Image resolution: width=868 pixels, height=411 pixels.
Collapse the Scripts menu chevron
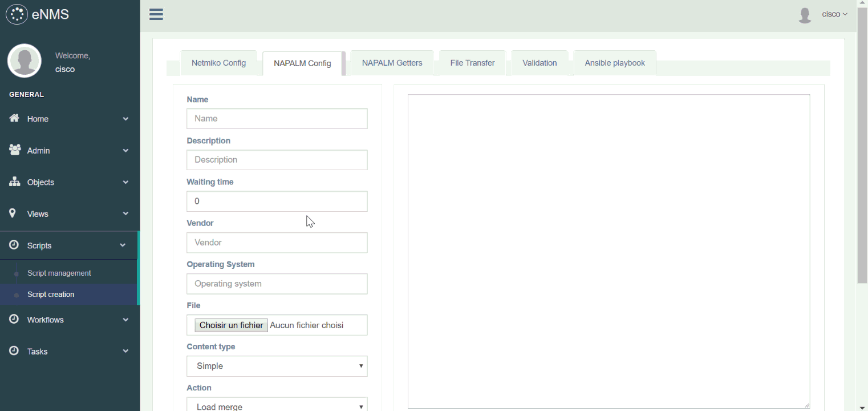[123, 245]
